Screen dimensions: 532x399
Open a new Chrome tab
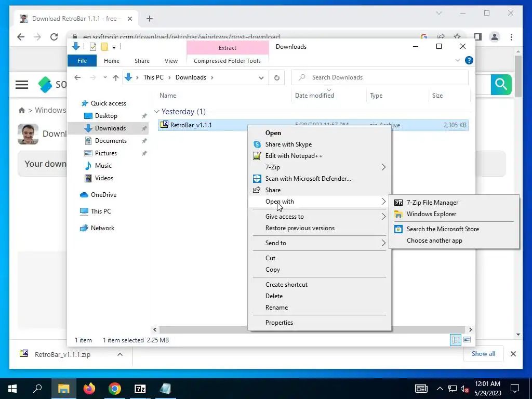point(150,19)
